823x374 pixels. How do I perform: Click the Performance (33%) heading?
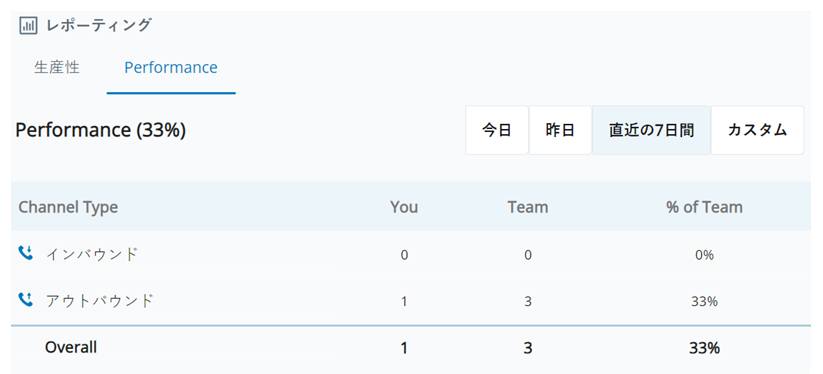click(101, 130)
